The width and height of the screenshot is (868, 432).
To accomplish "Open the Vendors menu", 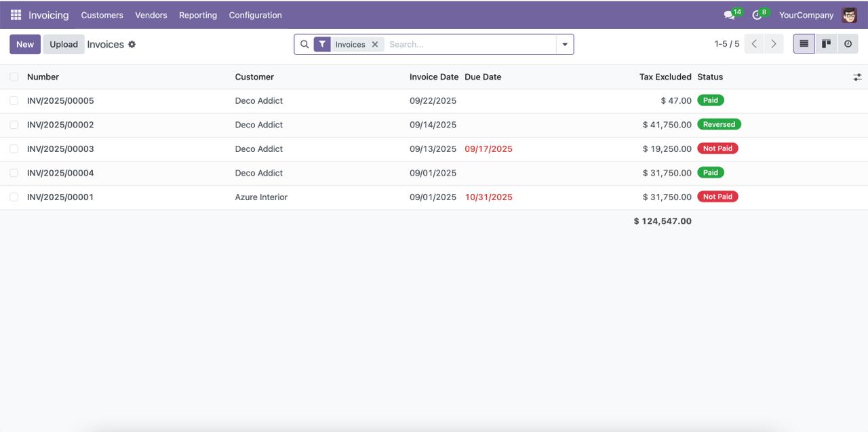I will pyautogui.click(x=151, y=15).
